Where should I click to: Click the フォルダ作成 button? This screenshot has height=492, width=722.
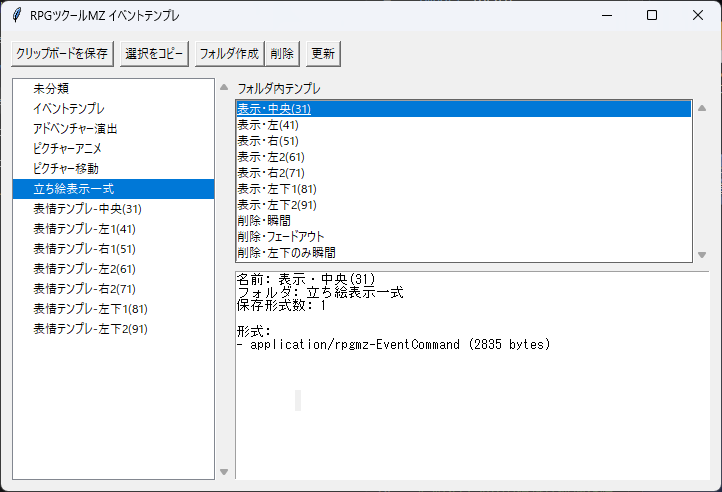pyautogui.click(x=229, y=54)
